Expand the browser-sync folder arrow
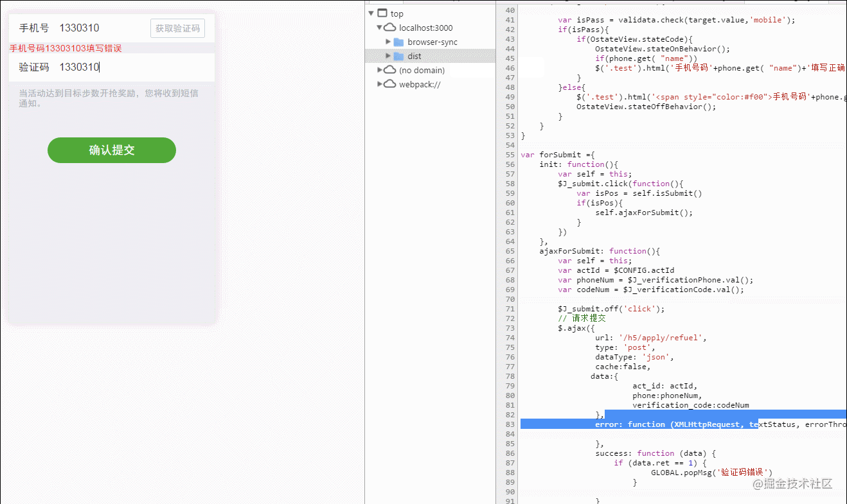 [388, 42]
